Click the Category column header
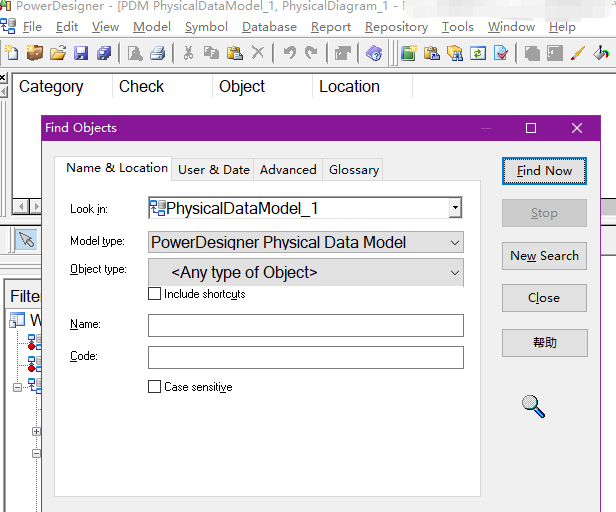The width and height of the screenshot is (616, 512). coord(62,86)
